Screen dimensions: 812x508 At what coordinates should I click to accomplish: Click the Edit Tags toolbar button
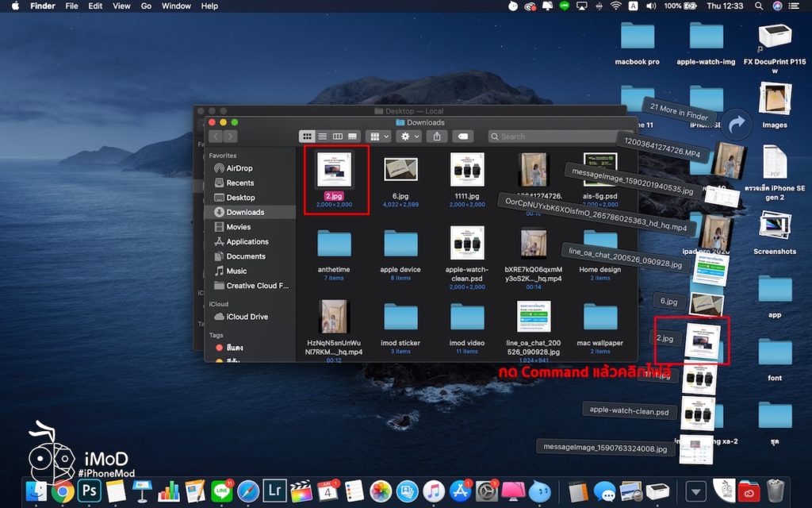[463, 137]
